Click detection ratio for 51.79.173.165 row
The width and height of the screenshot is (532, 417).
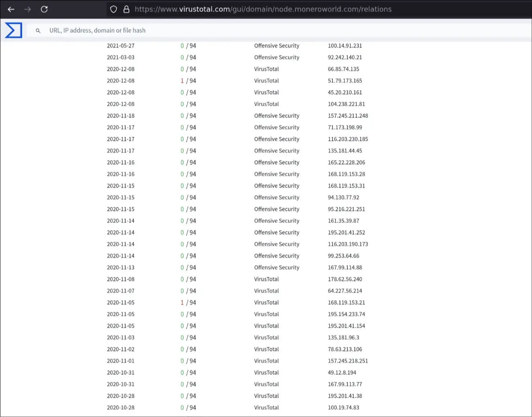click(188, 81)
